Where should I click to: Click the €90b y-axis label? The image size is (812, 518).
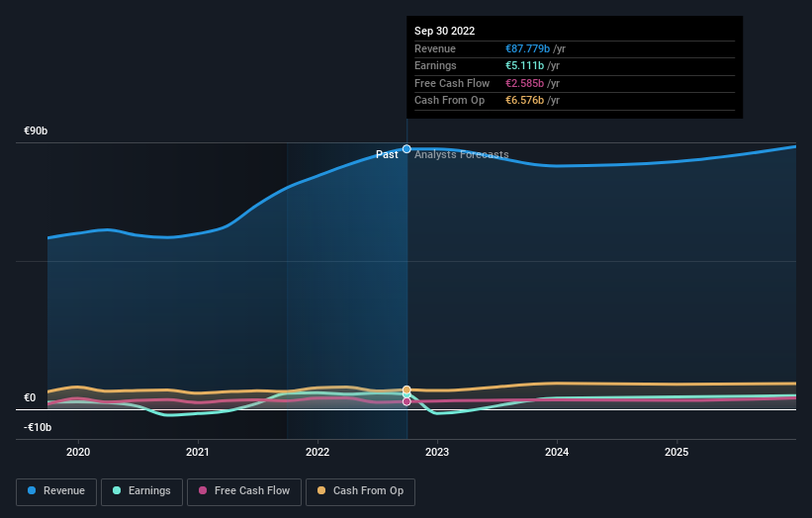coord(36,130)
